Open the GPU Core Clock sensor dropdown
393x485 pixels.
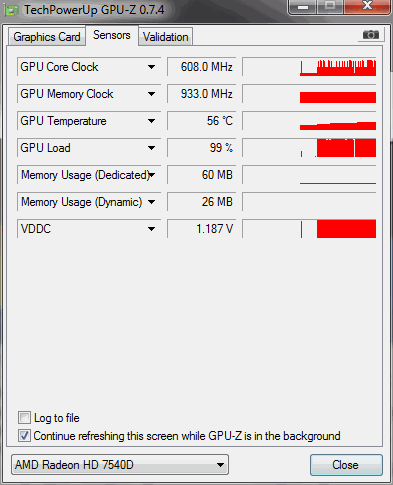151,67
